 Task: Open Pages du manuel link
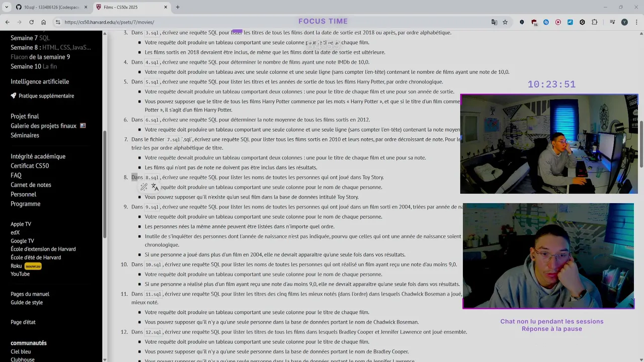point(30,294)
